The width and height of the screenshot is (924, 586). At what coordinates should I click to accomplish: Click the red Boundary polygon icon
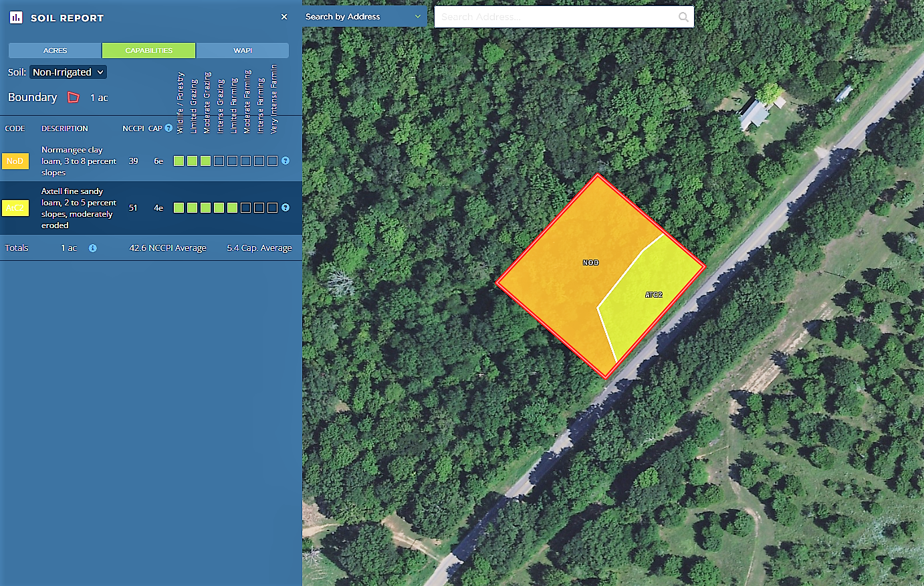click(x=74, y=98)
